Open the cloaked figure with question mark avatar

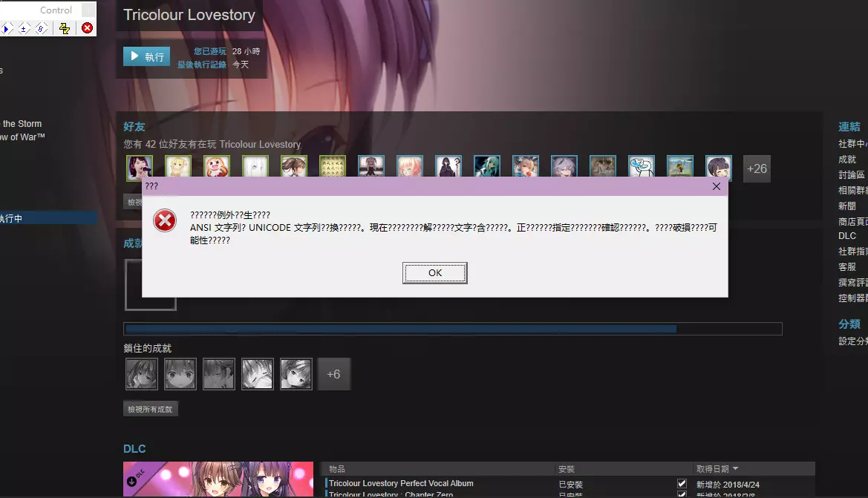pos(448,166)
